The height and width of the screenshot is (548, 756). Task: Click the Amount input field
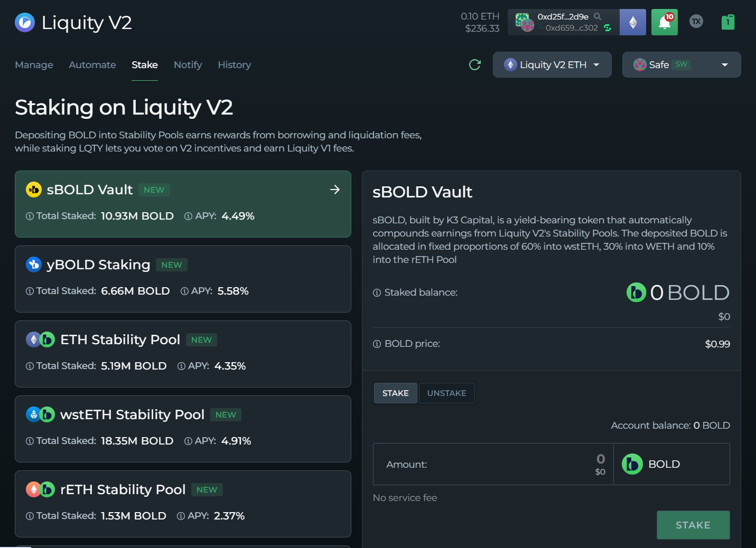492,464
